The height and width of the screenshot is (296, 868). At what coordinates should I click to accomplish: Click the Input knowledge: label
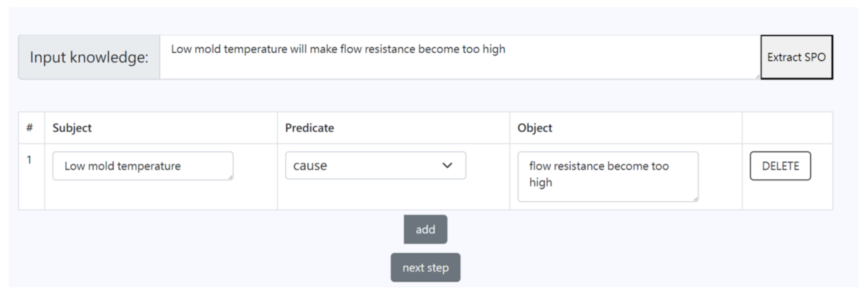(89, 57)
